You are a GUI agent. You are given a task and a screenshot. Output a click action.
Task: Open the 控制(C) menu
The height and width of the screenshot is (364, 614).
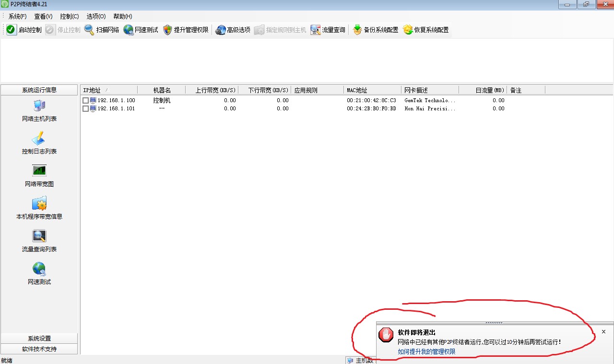70,16
